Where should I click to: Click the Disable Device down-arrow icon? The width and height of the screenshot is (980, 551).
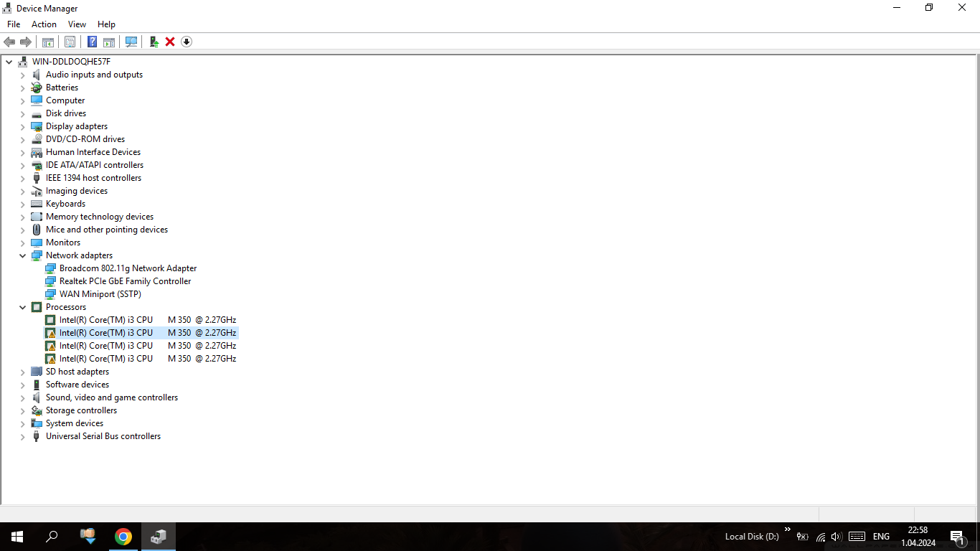187,42
